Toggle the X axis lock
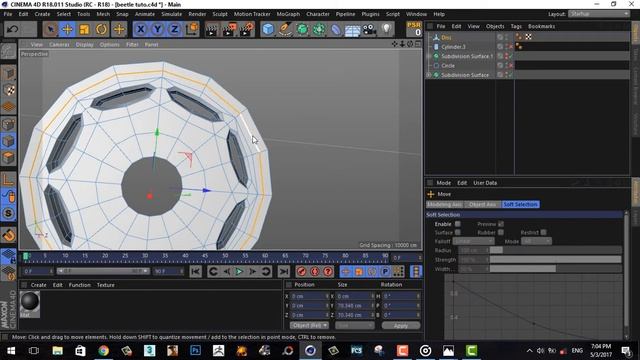 (x=140, y=29)
